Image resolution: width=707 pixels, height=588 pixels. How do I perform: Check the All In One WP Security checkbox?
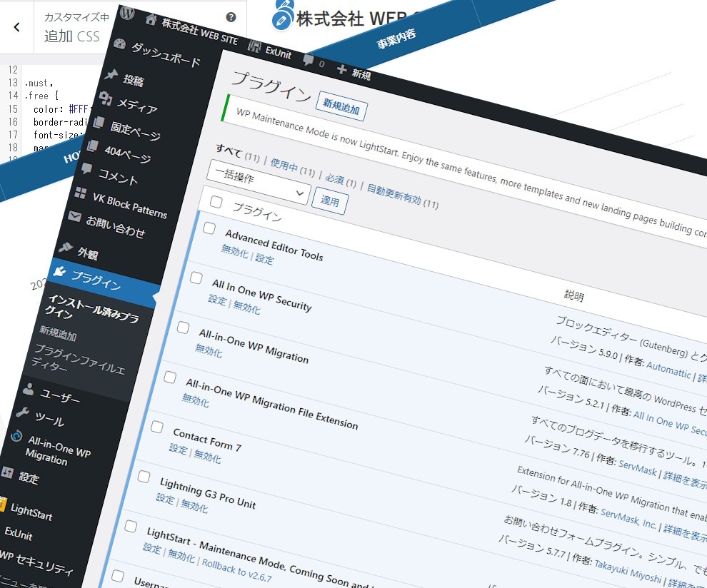click(x=196, y=278)
